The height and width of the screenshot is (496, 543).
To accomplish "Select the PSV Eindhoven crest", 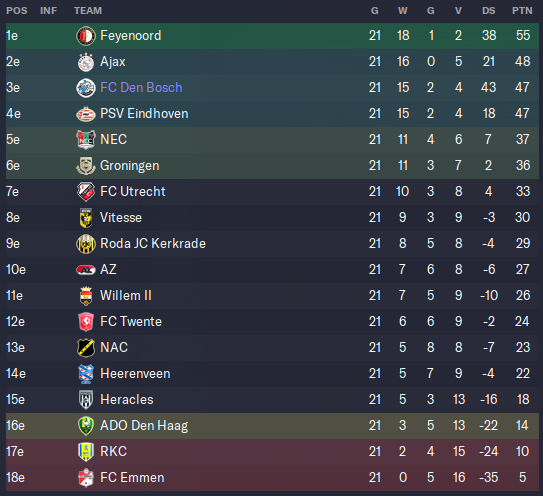I will (86, 114).
